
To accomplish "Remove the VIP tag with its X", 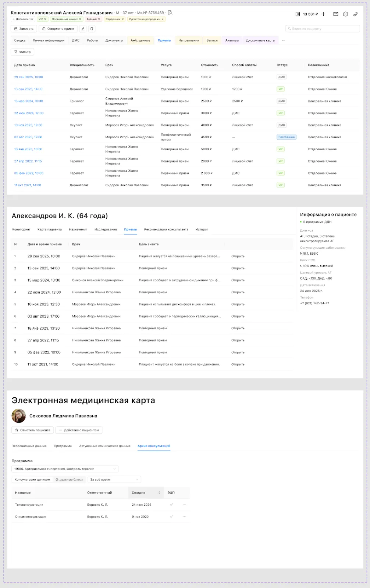I will (45, 19).
